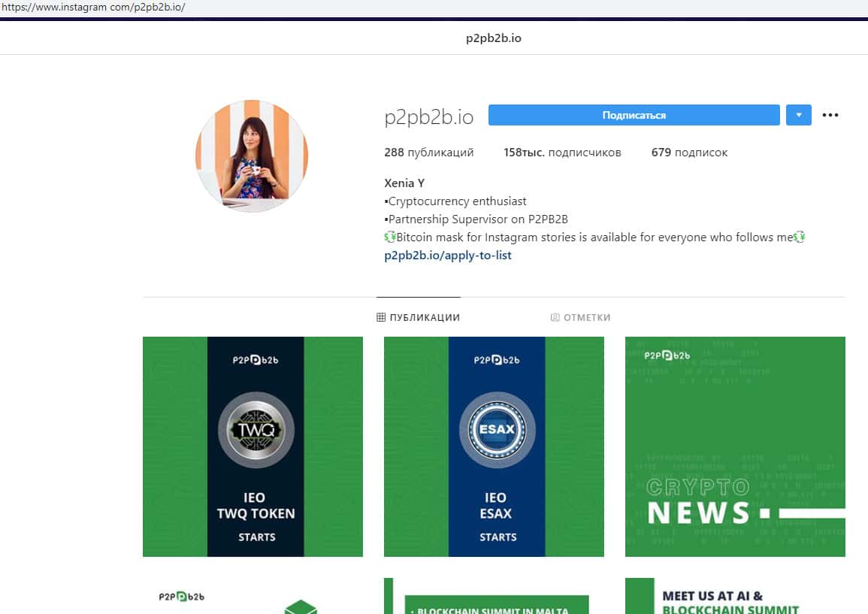The image size is (868, 614).
Task: Open the three-dot options menu
Action: (x=830, y=115)
